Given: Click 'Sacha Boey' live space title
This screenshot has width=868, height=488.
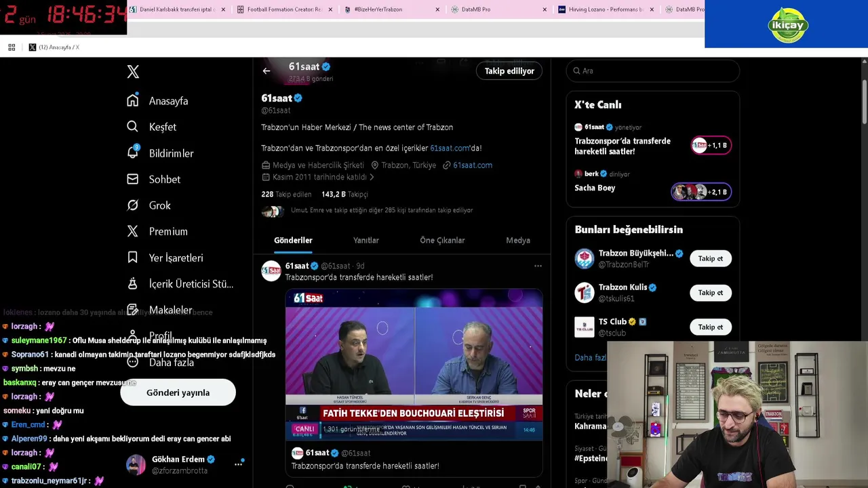Looking at the screenshot, I should tap(595, 188).
